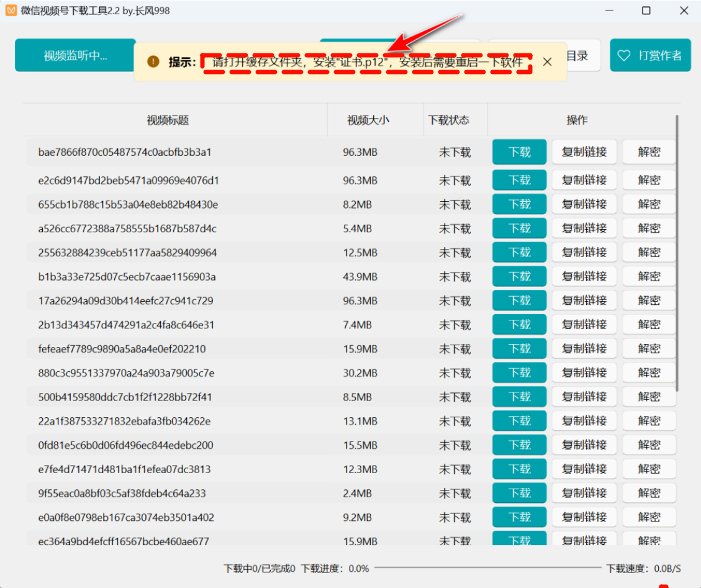The image size is (701, 588).
Task: Click 解密 for 655cb1b788c15b53a04e8eb82b48430e
Action: point(649,204)
